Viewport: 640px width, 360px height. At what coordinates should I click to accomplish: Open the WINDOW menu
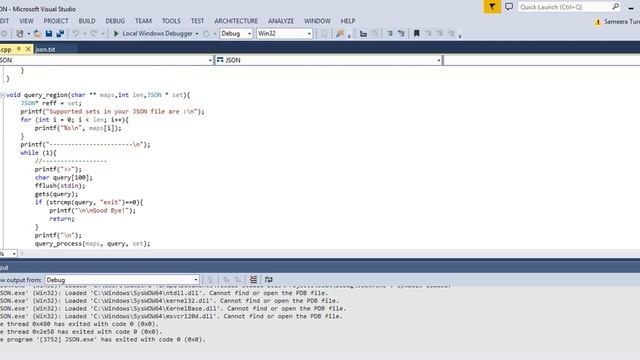[x=317, y=21]
